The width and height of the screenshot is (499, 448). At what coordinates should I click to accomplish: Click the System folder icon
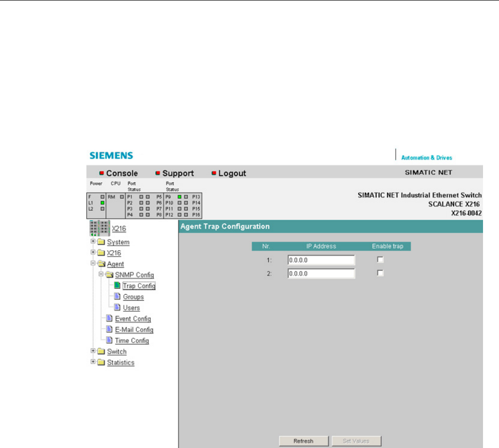[x=101, y=242]
